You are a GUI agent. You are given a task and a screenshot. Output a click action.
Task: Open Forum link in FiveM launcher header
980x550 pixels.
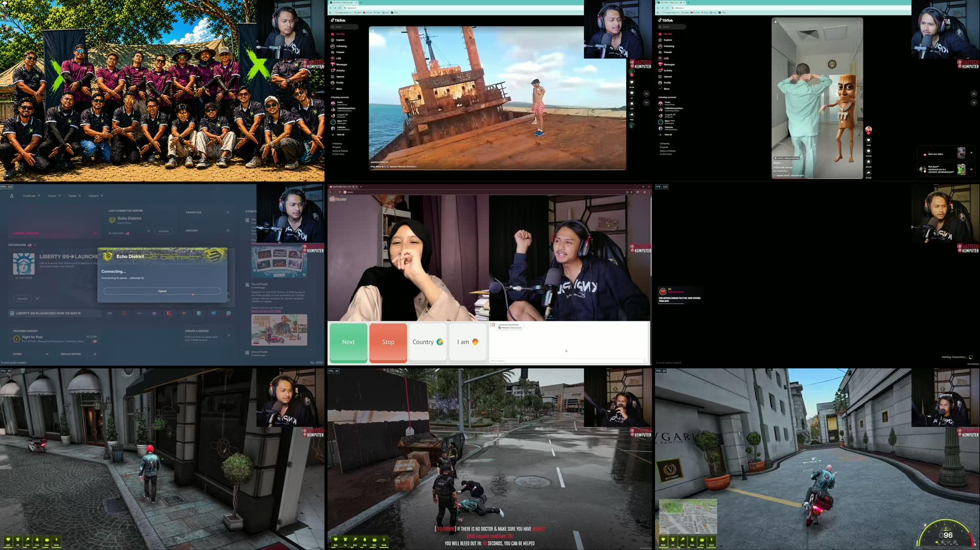click(x=54, y=196)
